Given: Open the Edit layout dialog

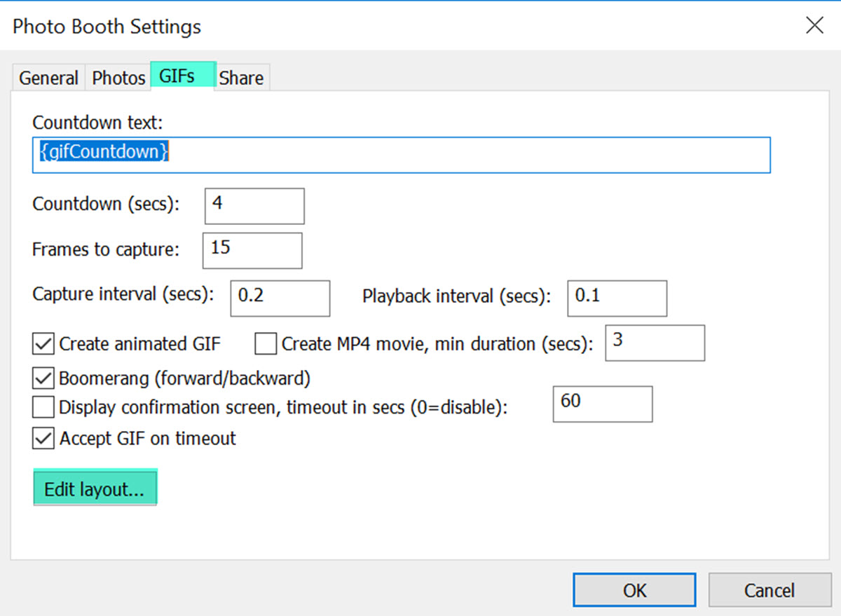Looking at the screenshot, I should click(x=95, y=490).
